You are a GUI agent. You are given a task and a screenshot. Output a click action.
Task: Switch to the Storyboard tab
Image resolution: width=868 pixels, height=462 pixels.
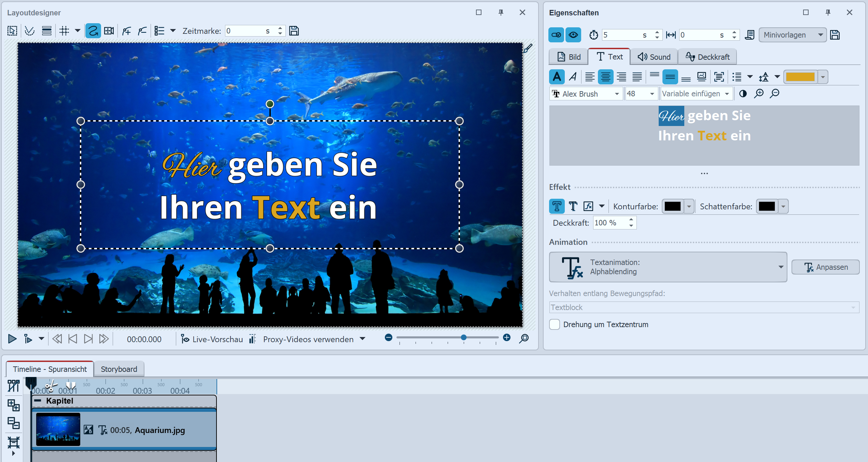tap(119, 369)
